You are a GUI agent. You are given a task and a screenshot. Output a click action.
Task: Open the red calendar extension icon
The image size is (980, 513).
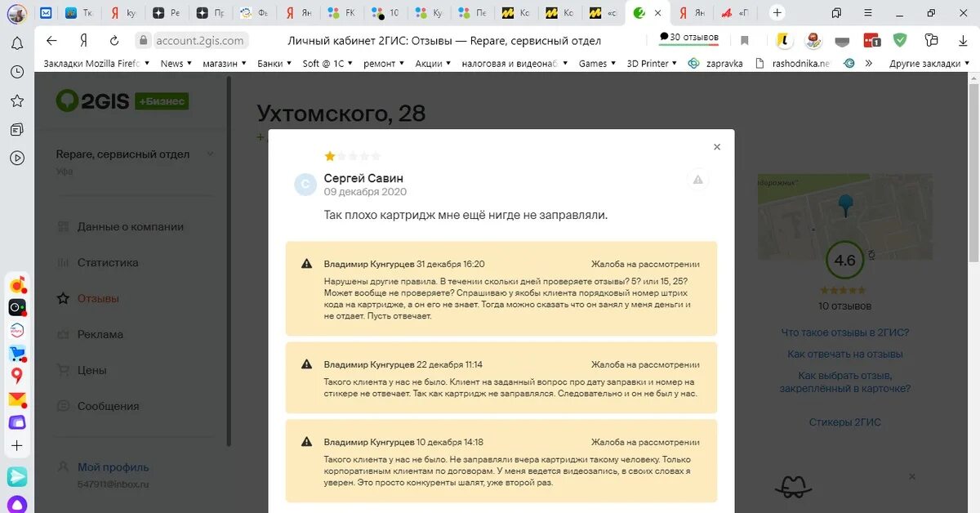871,40
